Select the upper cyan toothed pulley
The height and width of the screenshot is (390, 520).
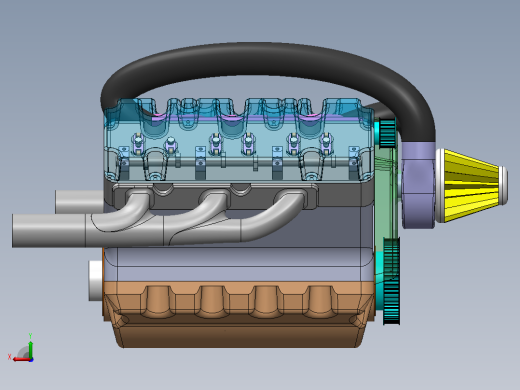pos(387,133)
